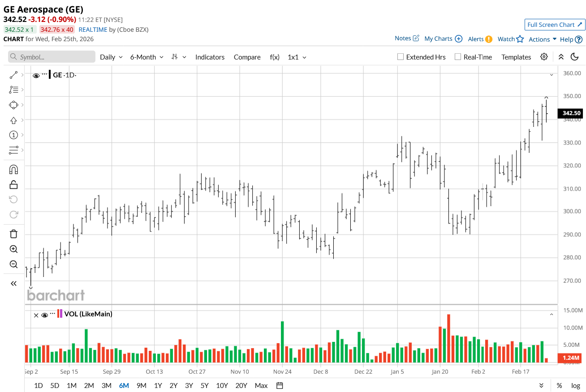The image size is (586, 392).
Task: Select the 5Y time range
Action: click(204, 385)
